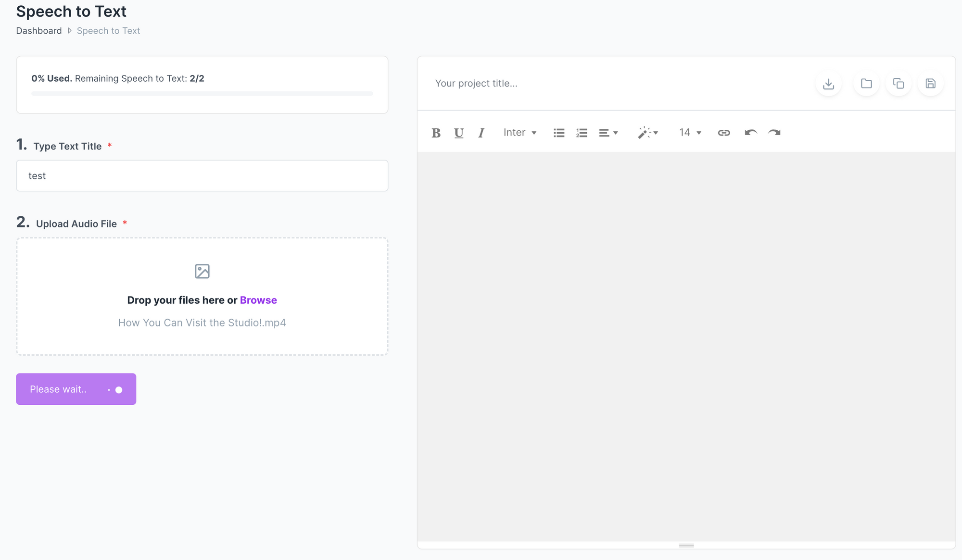Viewport: 962px width, 560px height.
Task: Click the Type Text Title input field
Action: pyautogui.click(x=202, y=176)
